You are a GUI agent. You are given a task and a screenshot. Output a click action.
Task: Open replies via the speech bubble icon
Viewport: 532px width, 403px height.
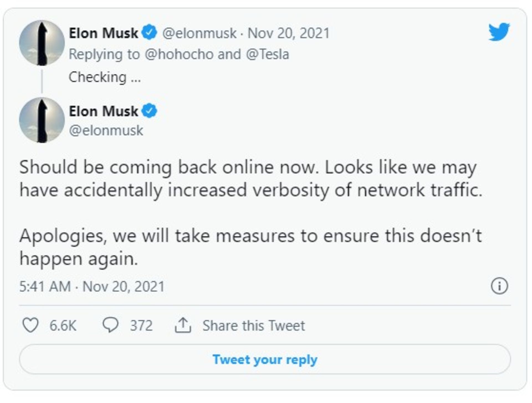point(111,325)
